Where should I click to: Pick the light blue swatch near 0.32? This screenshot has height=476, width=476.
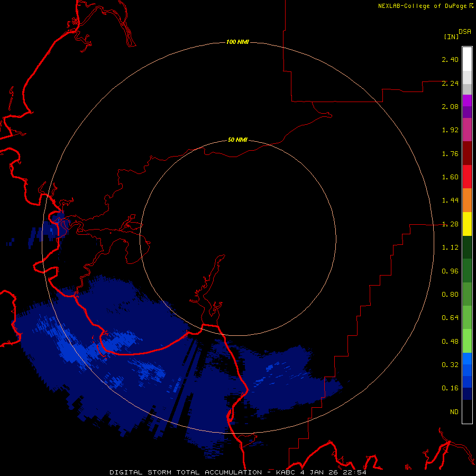[x=467, y=359]
